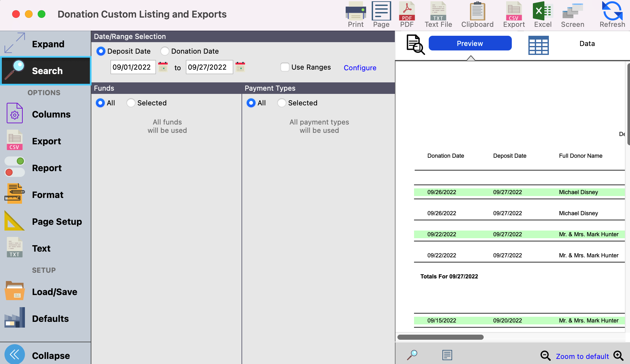Copy report to Clipboard
Image resolution: width=630 pixels, height=364 pixels.
tap(477, 11)
